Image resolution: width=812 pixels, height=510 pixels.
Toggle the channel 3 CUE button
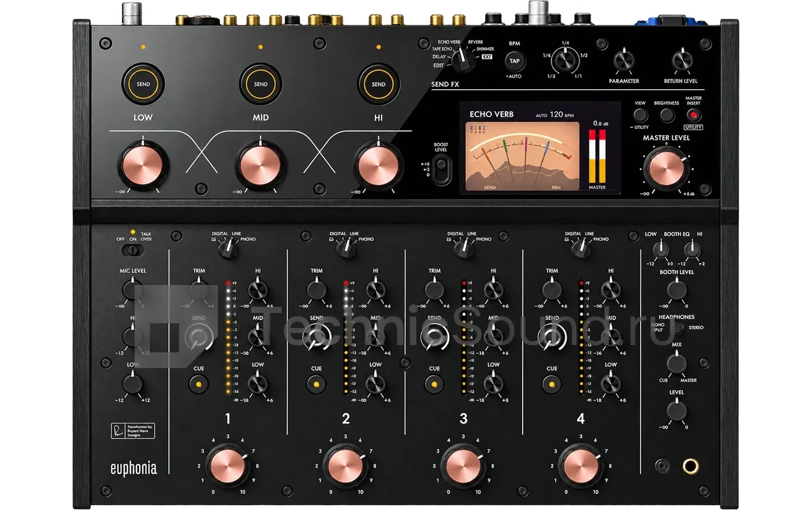pyautogui.click(x=434, y=384)
